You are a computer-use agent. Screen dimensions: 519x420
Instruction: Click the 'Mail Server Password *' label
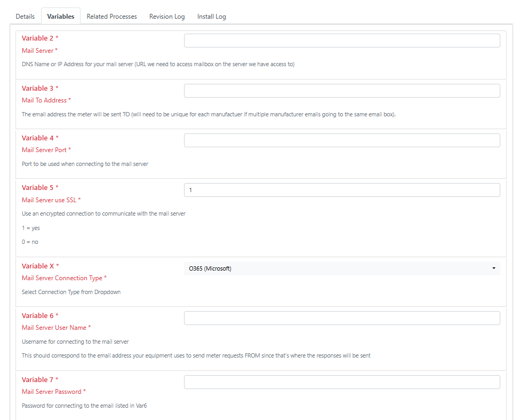[54, 392]
